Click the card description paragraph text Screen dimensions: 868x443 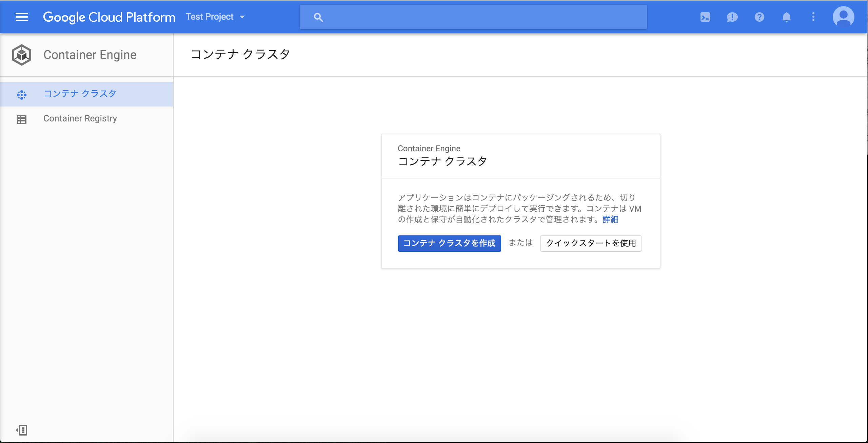click(x=519, y=209)
